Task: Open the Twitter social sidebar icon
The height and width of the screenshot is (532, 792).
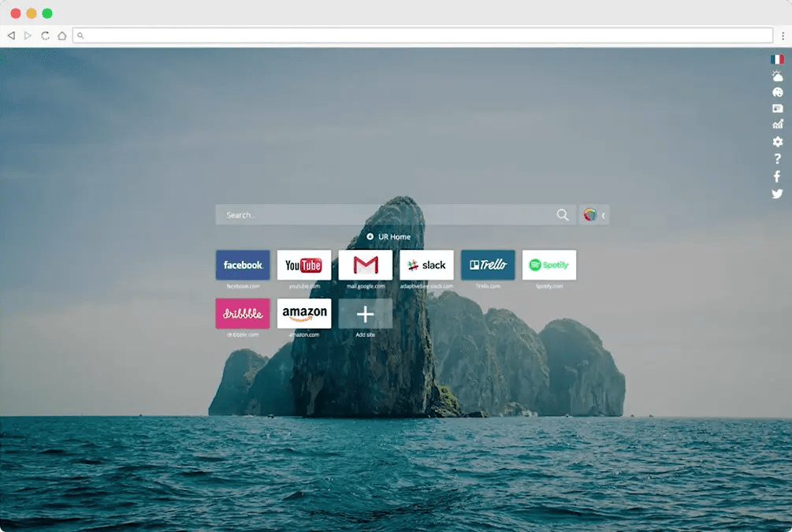Action: [778, 193]
